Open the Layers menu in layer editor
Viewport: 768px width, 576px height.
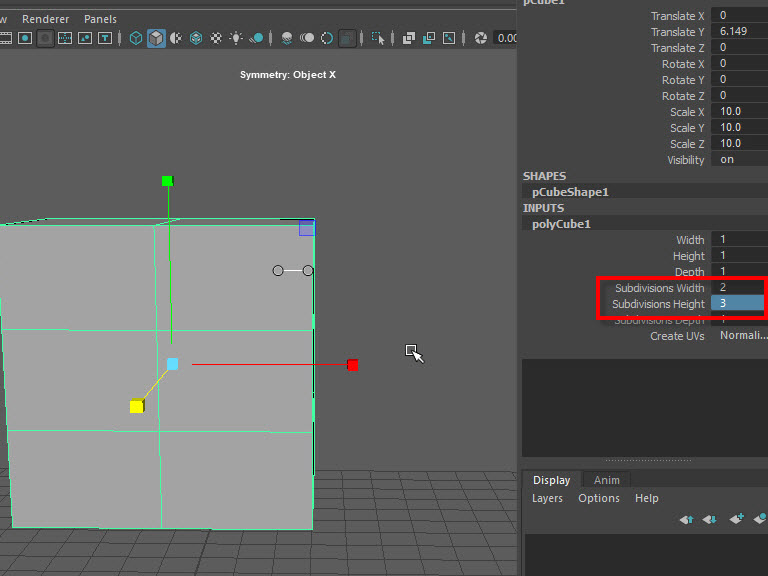tap(547, 498)
